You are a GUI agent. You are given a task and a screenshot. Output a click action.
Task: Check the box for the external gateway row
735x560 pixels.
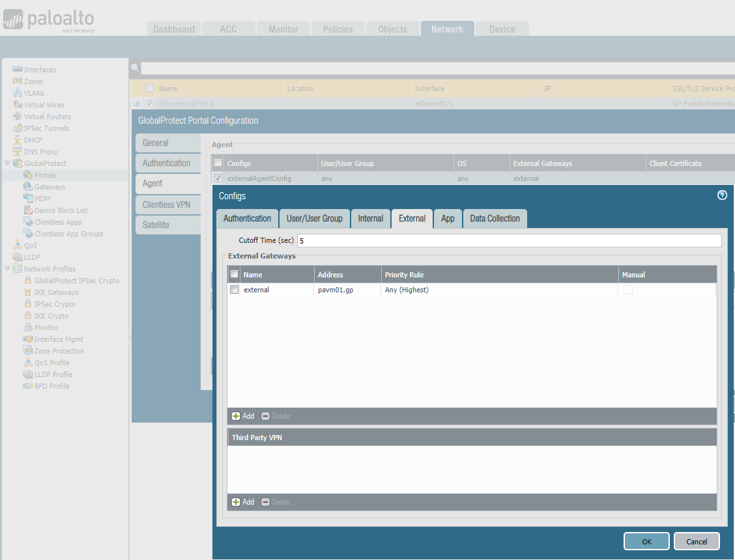235,290
